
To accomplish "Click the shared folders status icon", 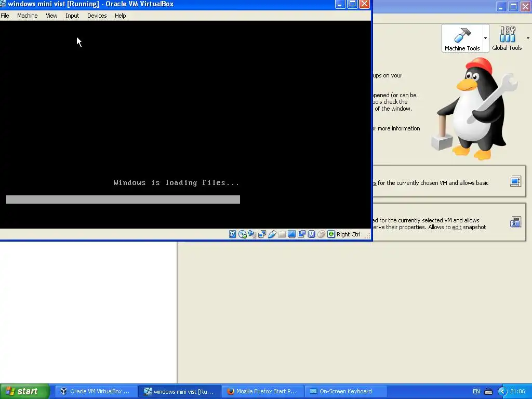I will (282, 234).
